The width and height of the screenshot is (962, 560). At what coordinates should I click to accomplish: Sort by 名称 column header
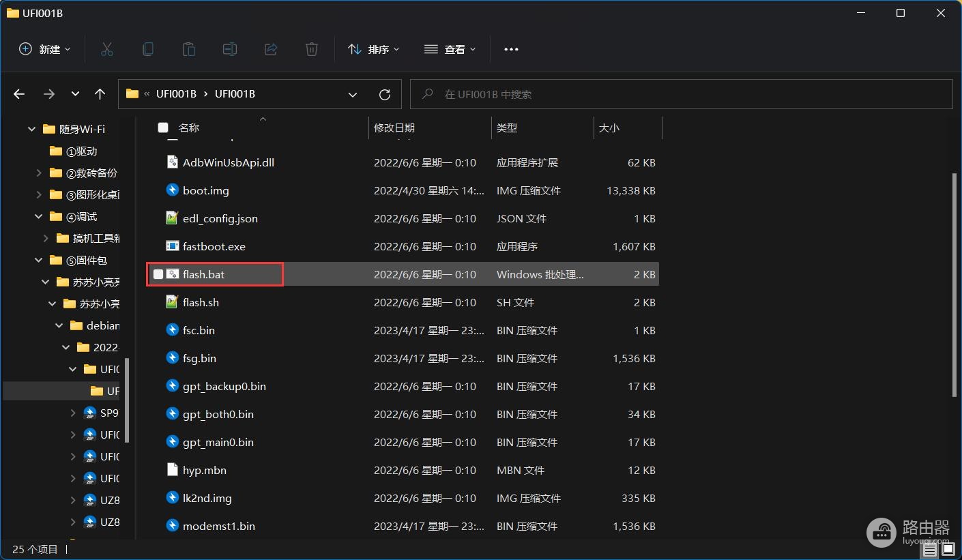point(189,128)
